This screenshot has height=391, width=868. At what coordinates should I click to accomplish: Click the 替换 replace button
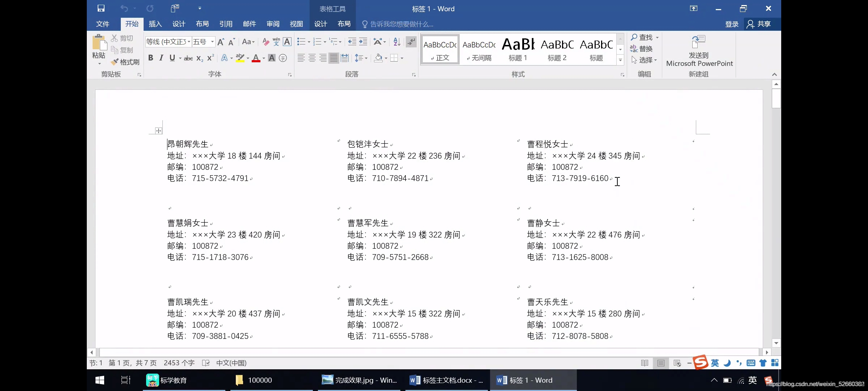(x=642, y=49)
